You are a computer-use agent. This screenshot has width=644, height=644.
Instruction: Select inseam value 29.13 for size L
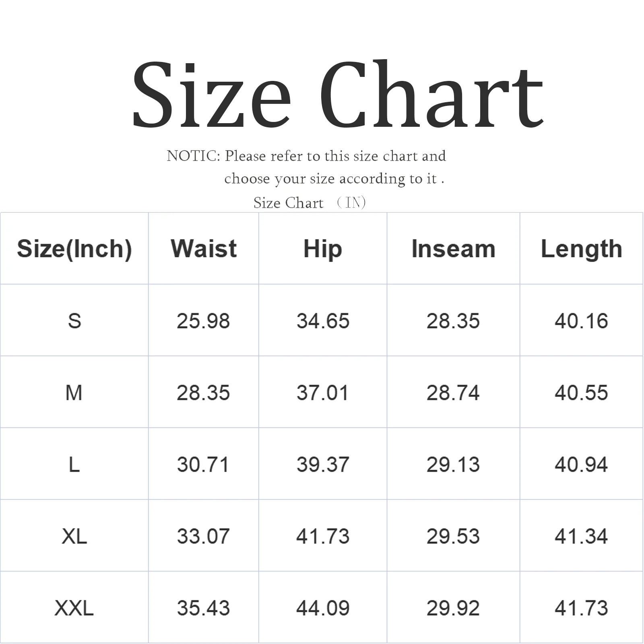click(453, 465)
